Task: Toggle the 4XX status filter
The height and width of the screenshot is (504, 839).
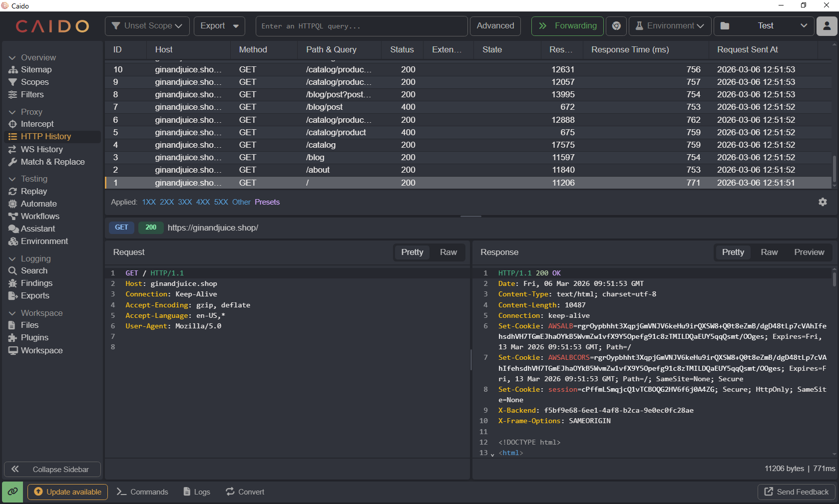Action: (203, 202)
